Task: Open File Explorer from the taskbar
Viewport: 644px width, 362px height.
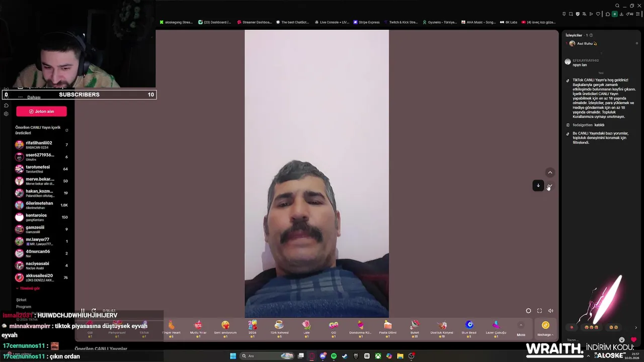Action: (x=400, y=356)
